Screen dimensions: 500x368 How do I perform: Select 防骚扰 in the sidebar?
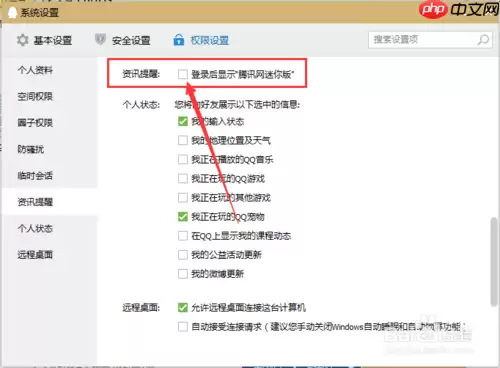coord(31,149)
